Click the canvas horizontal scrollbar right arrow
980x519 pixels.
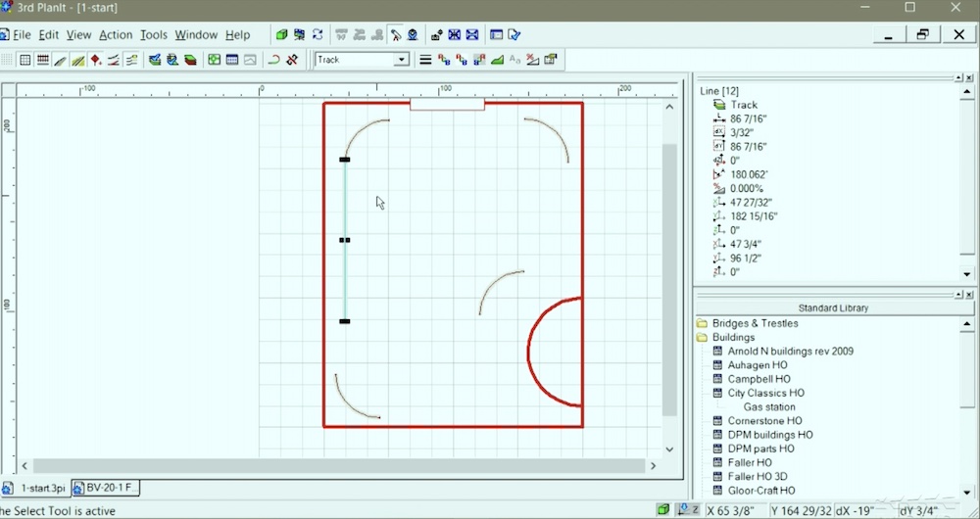653,466
